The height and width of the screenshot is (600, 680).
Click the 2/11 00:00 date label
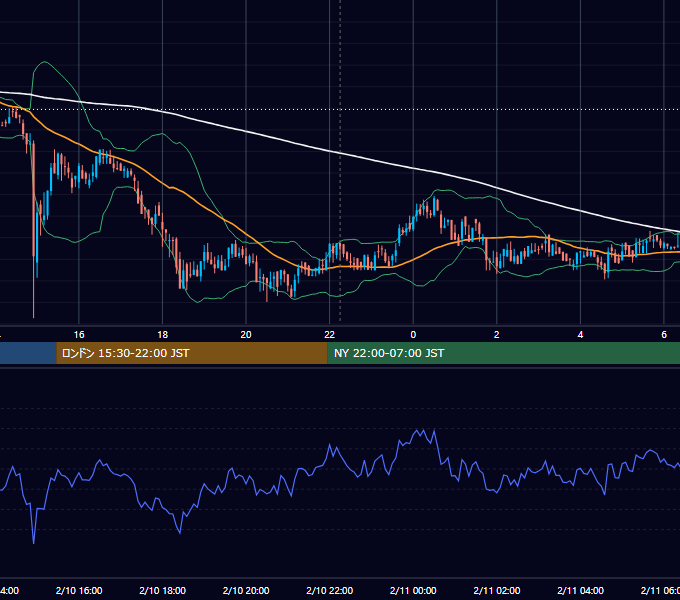coord(413,590)
